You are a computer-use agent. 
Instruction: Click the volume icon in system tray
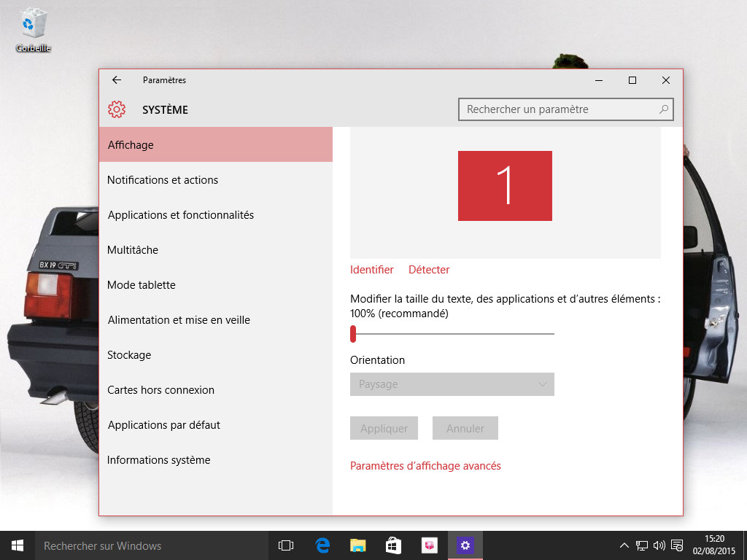click(659, 545)
